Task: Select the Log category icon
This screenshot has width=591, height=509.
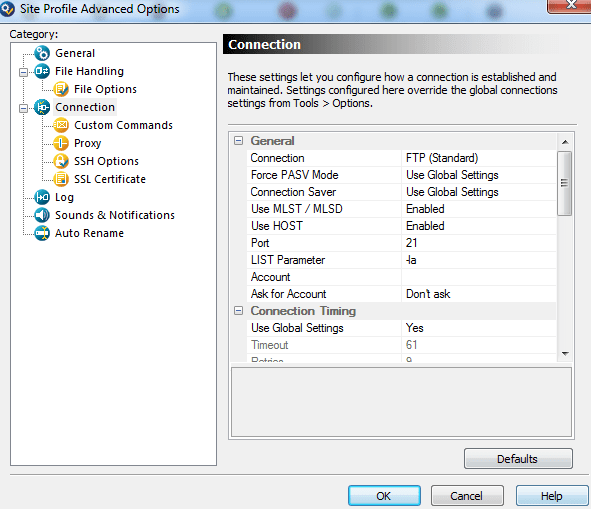Action: tap(42, 197)
